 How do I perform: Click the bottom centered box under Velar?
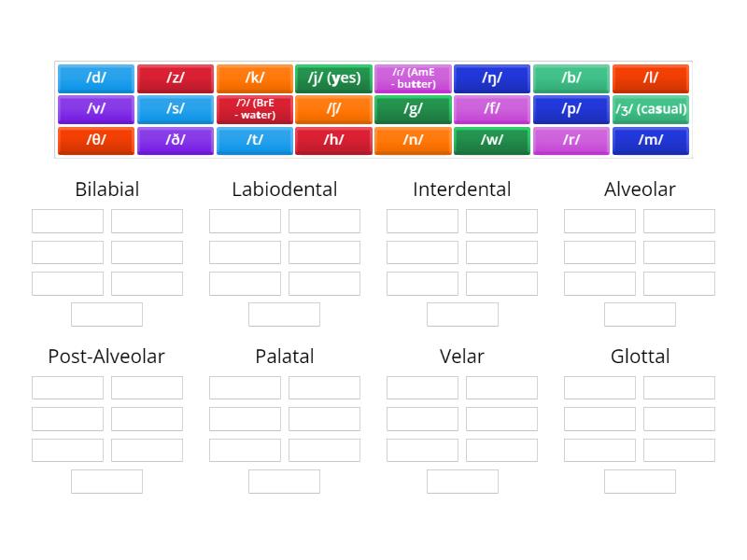[x=462, y=481]
